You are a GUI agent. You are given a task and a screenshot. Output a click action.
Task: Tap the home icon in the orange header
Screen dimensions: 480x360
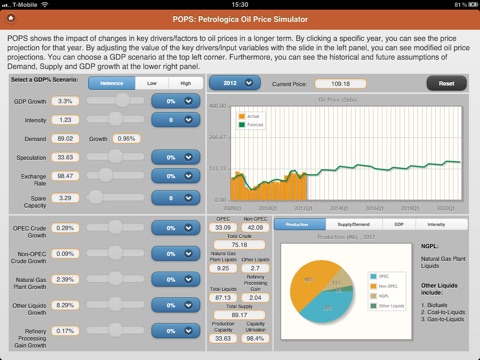coord(11,18)
